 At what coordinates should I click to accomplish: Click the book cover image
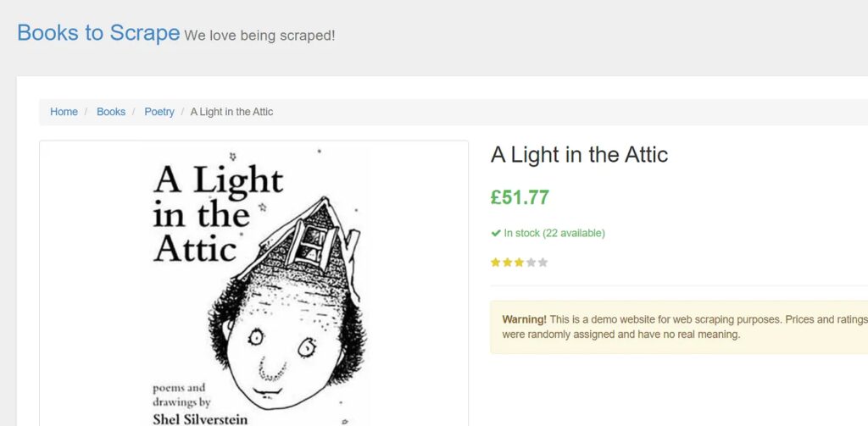[253, 288]
